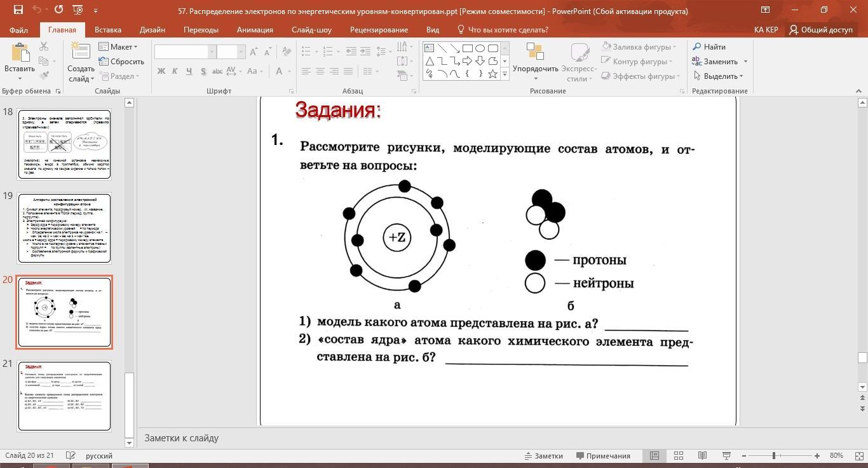The image size is (868, 468).
Task: Open the Макет layout dropdown
Action: (x=118, y=46)
